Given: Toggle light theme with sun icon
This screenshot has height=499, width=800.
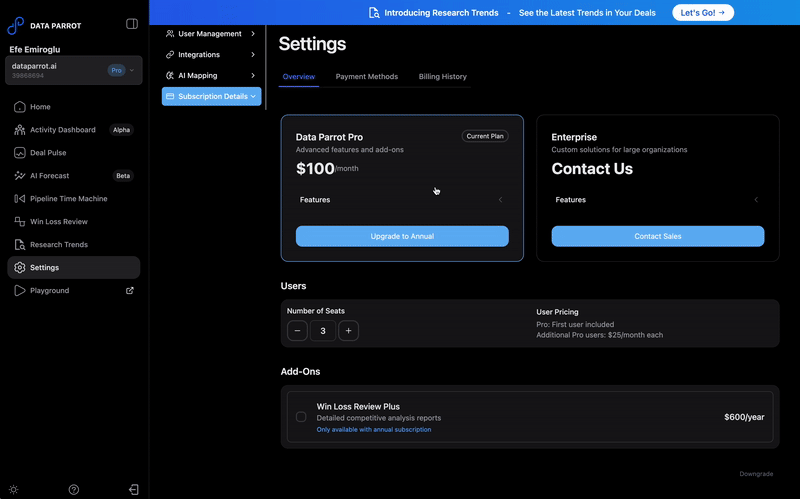Looking at the screenshot, I should [14, 489].
